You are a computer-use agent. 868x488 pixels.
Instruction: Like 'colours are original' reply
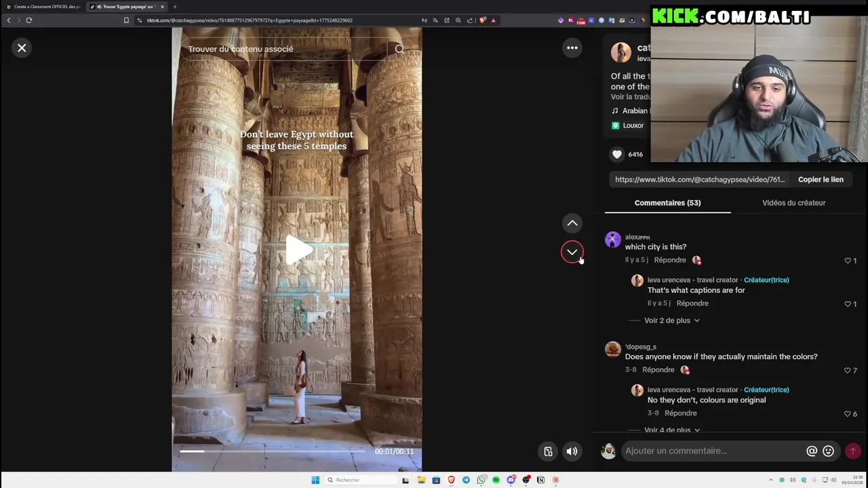[848, 413]
